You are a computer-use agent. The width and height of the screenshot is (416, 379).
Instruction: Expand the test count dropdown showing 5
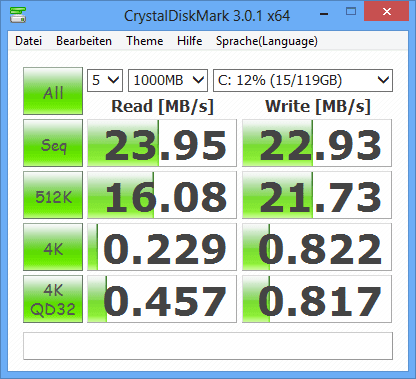(x=105, y=80)
